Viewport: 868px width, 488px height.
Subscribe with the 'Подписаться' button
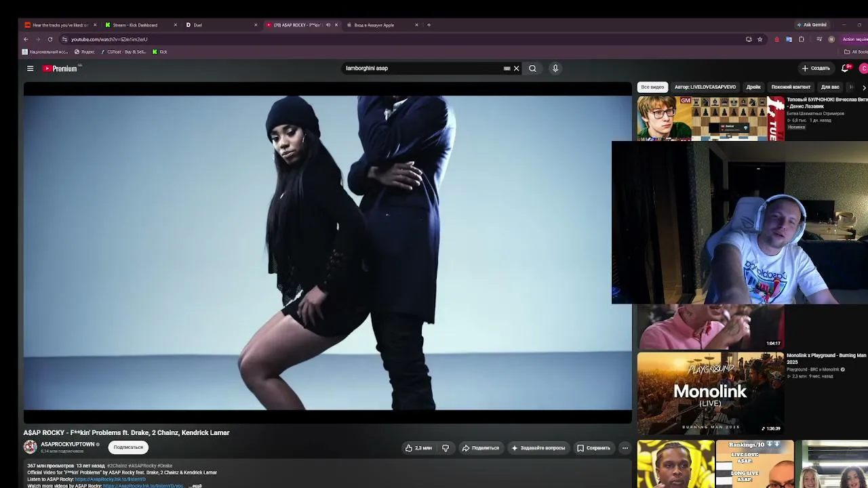click(128, 447)
